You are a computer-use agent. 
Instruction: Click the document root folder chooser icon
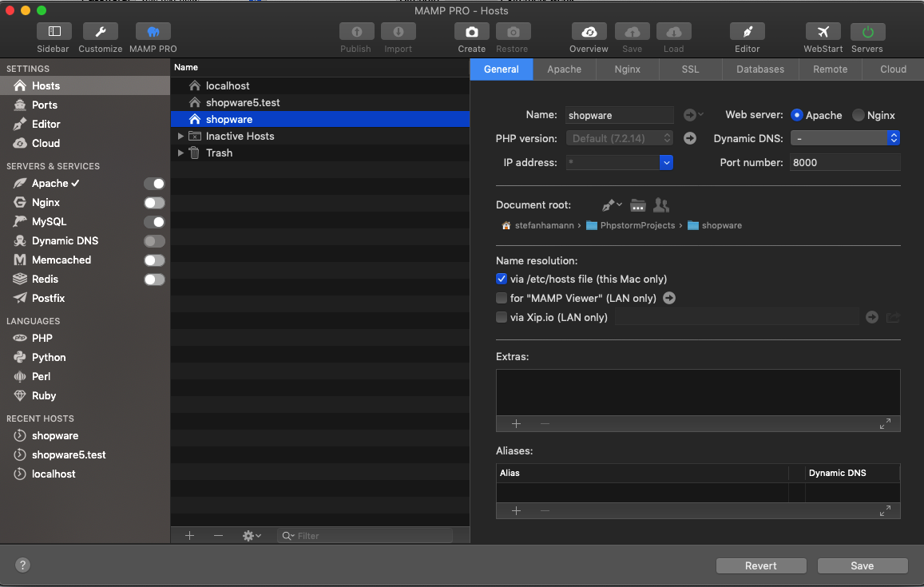pos(637,205)
